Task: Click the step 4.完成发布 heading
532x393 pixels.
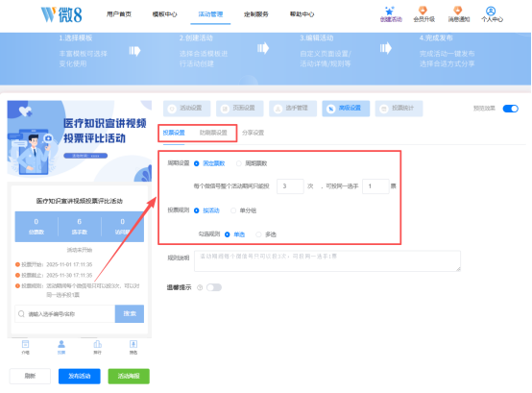Action: pos(436,38)
